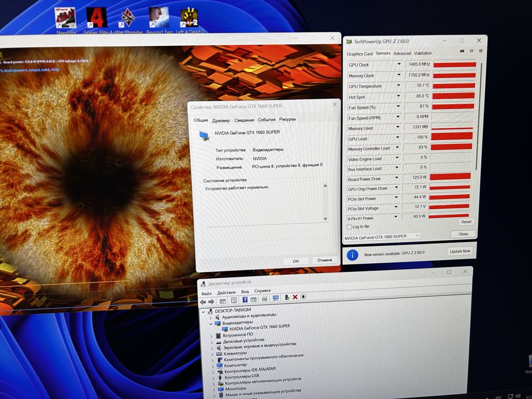Viewport: 532px width, 399px height.
Task: Click Device Manager Back arrow icon
Action: [203, 302]
